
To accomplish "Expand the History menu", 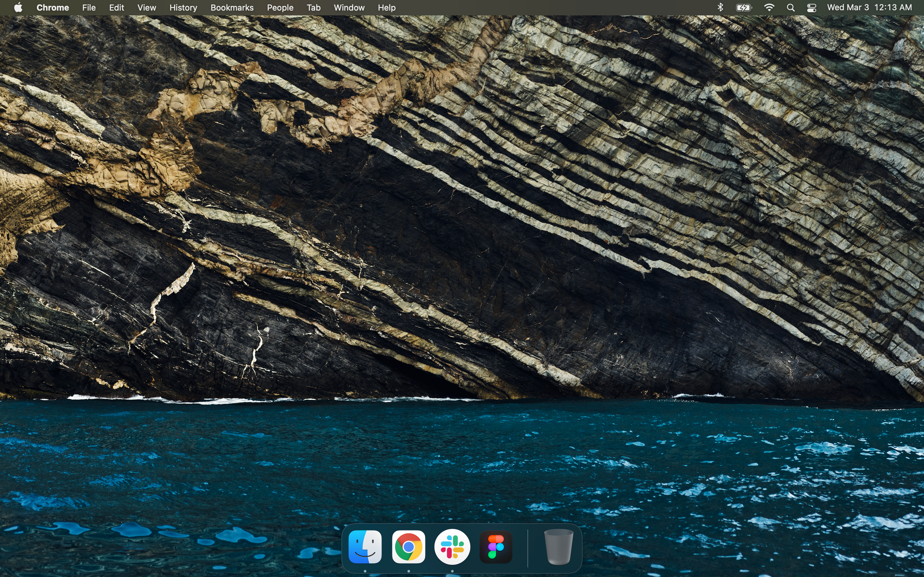I will pos(183,8).
